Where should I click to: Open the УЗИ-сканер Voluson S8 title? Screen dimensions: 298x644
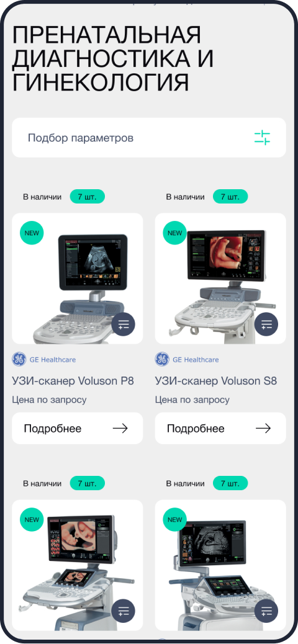click(216, 381)
